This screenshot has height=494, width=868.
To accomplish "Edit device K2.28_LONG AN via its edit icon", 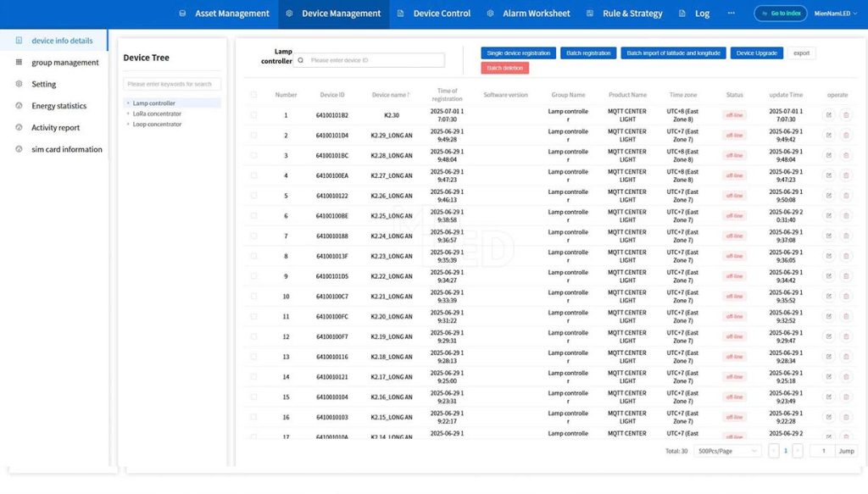I will point(829,155).
